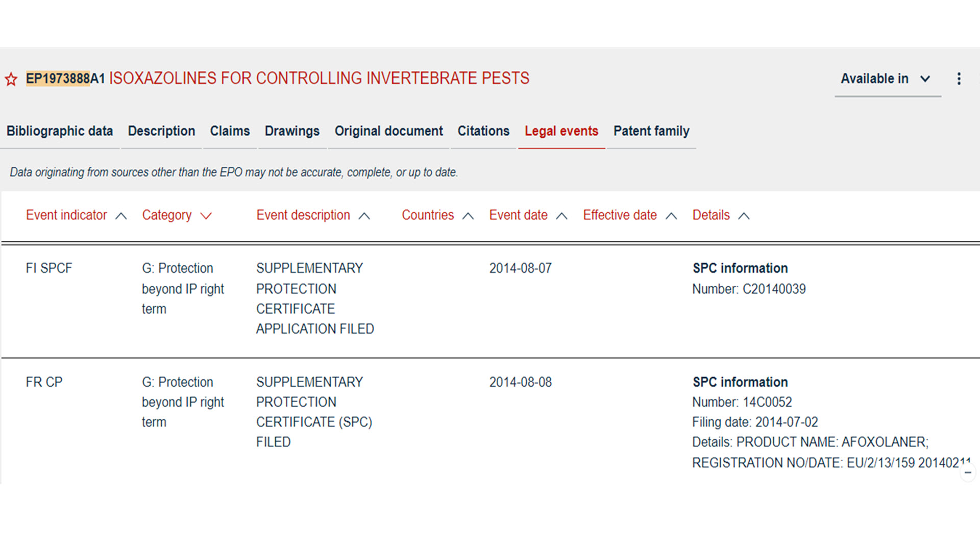Viewport: 980px width, 551px height.
Task: Open the Original document tab
Action: (x=388, y=132)
